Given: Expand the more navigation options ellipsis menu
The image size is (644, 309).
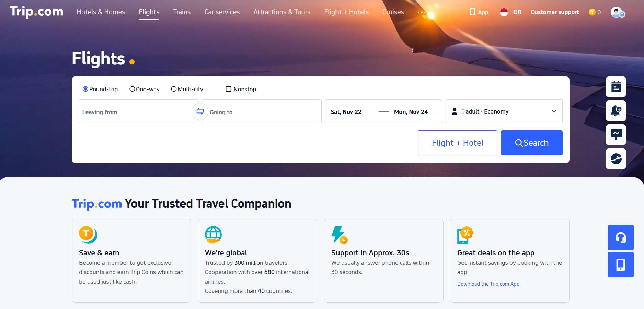Looking at the screenshot, I should point(421,12).
